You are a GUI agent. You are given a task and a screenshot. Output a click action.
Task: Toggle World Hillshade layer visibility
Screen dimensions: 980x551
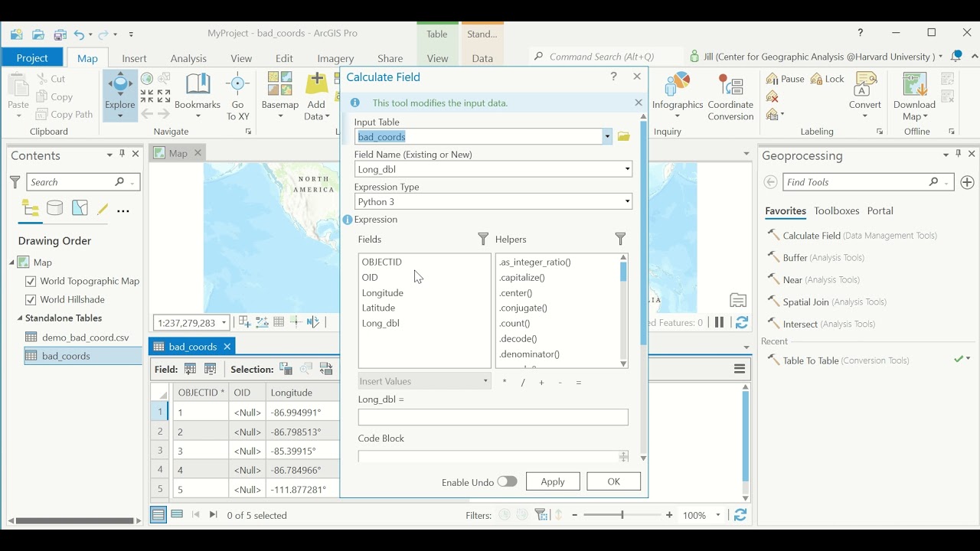[31, 299]
